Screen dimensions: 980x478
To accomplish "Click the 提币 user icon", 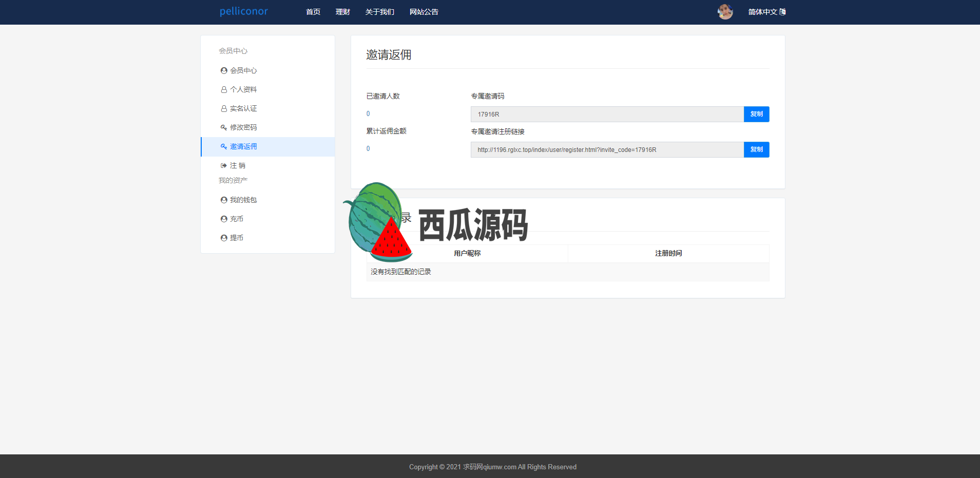I will click(x=224, y=238).
